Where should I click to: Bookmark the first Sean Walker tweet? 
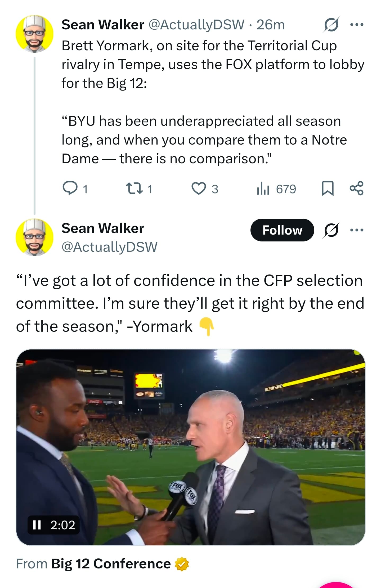(328, 188)
